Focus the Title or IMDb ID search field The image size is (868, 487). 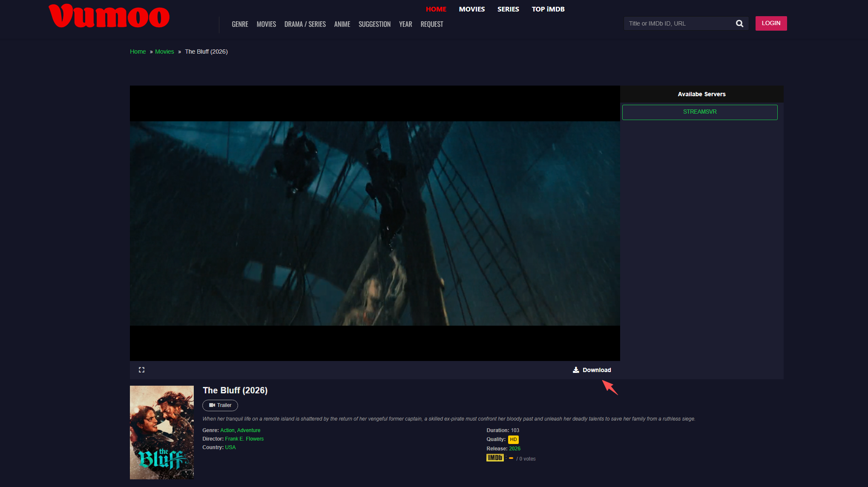click(679, 23)
